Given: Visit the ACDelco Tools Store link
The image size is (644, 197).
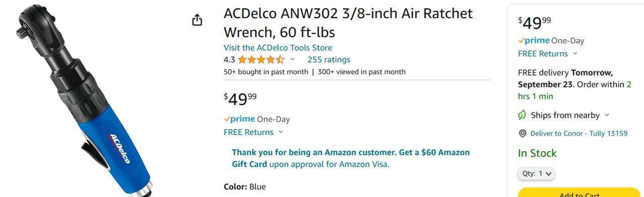Looking at the screenshot, I should [278, 48].
